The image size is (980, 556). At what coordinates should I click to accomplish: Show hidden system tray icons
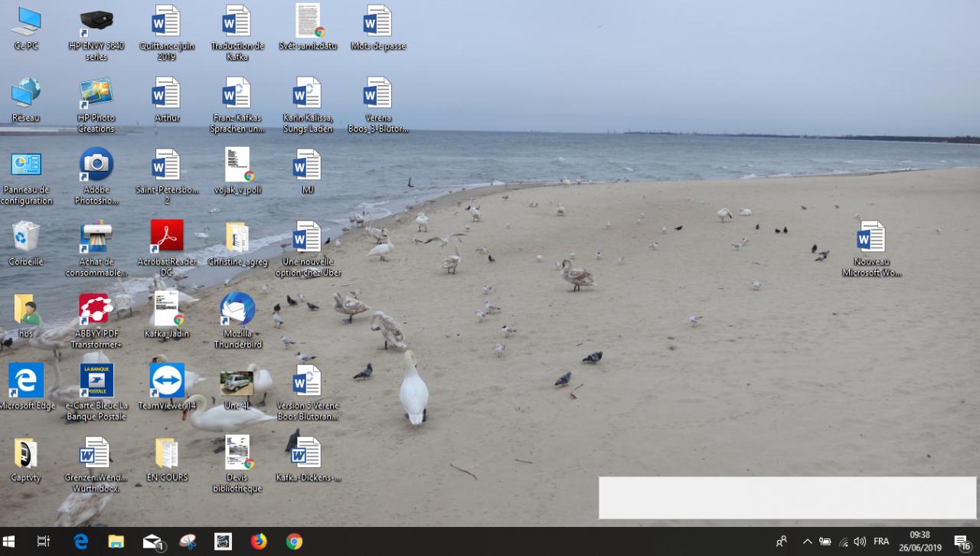[807, 541]
